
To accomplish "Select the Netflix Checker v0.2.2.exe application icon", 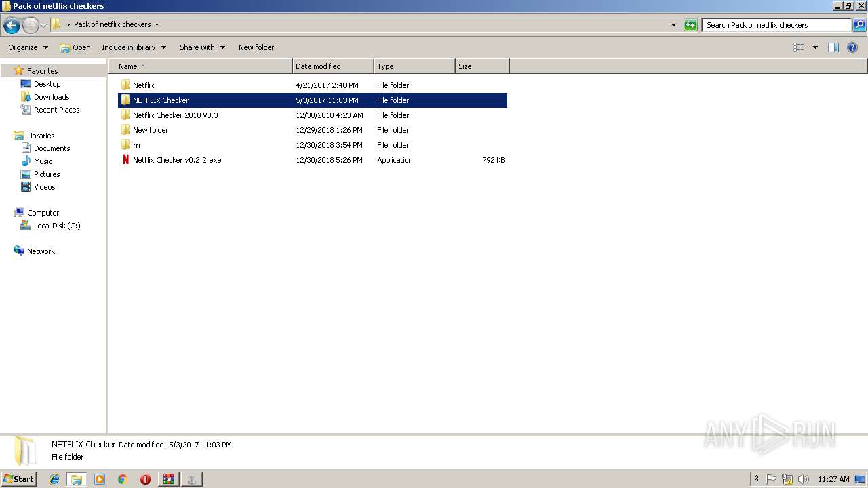I will 125,160.
